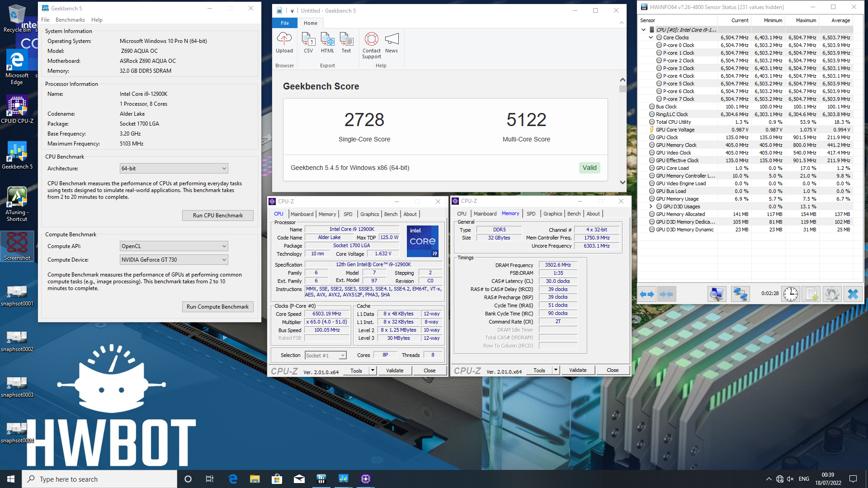Click Run Compute Benchmark button
This screenshot has width=868, height=488.
(218, 307)
